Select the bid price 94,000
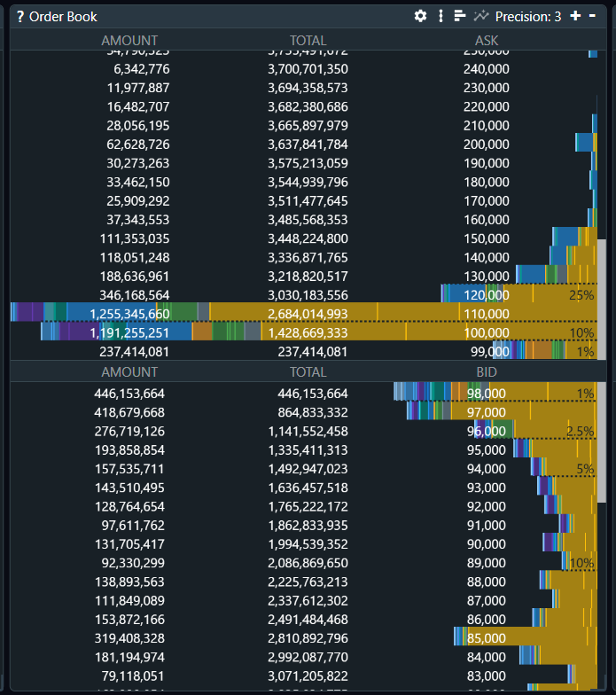The height and width of the screenshot is (695, 616). pyautogui.click(x=486, y=469)
